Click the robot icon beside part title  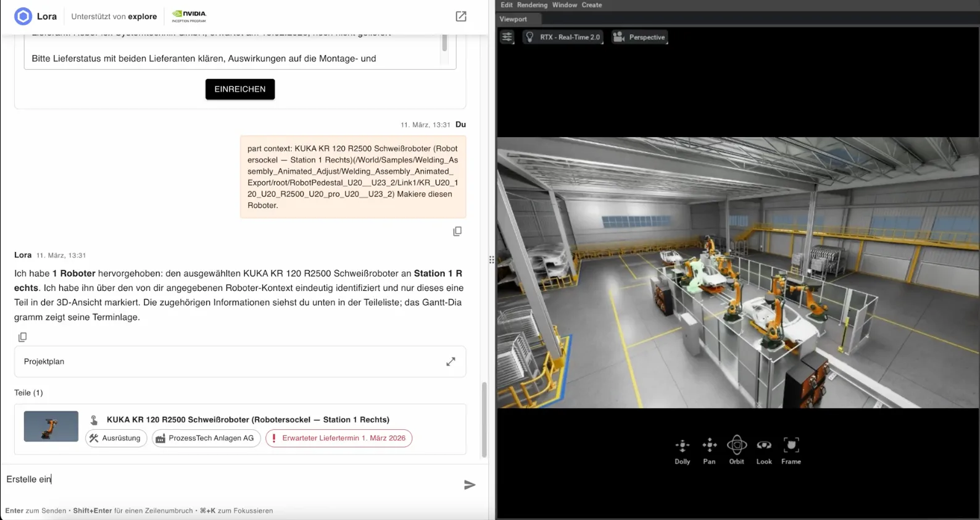(94, 420)
